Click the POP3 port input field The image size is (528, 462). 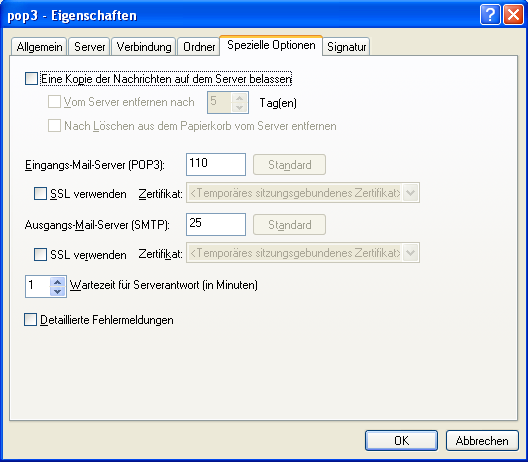click(x=216, y=164)
